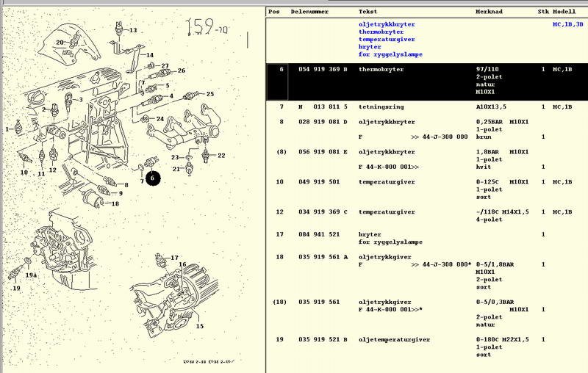Select callout 18 in the engine diagram

pyautogui.click(x=115, y=203)
